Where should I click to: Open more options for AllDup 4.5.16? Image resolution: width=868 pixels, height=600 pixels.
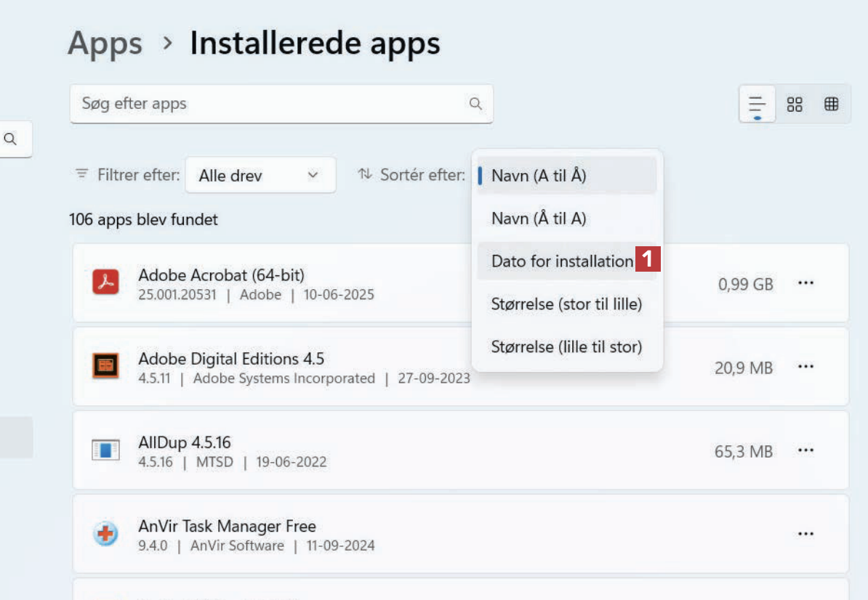805,450
